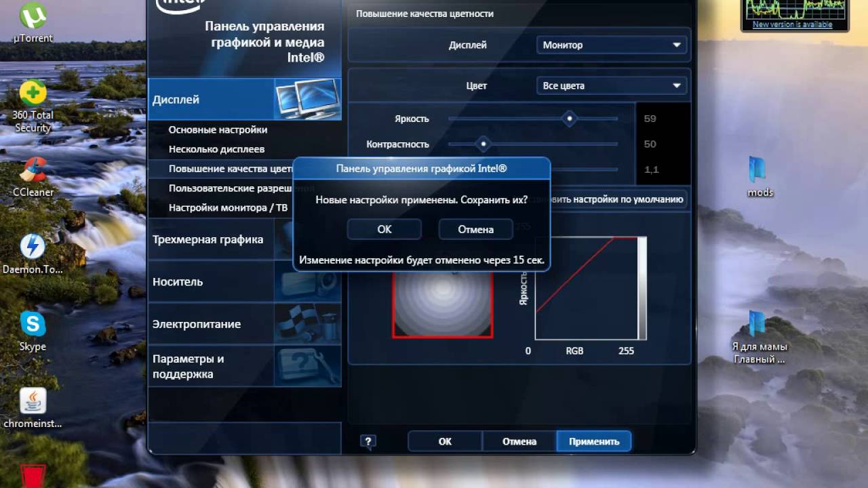Click the checkered flag Электропитание icon
The height and width of the screenshot is (488, 868).
(307, 324)
